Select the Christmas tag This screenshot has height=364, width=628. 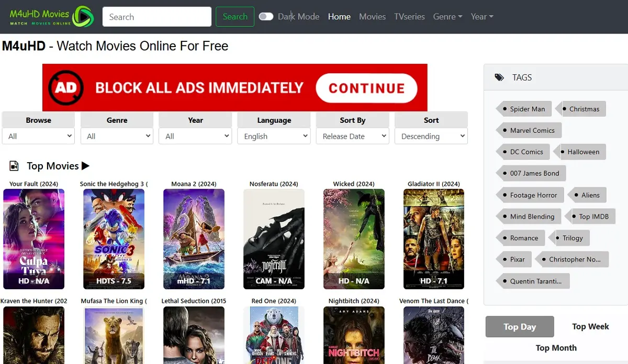pos(581,109)
